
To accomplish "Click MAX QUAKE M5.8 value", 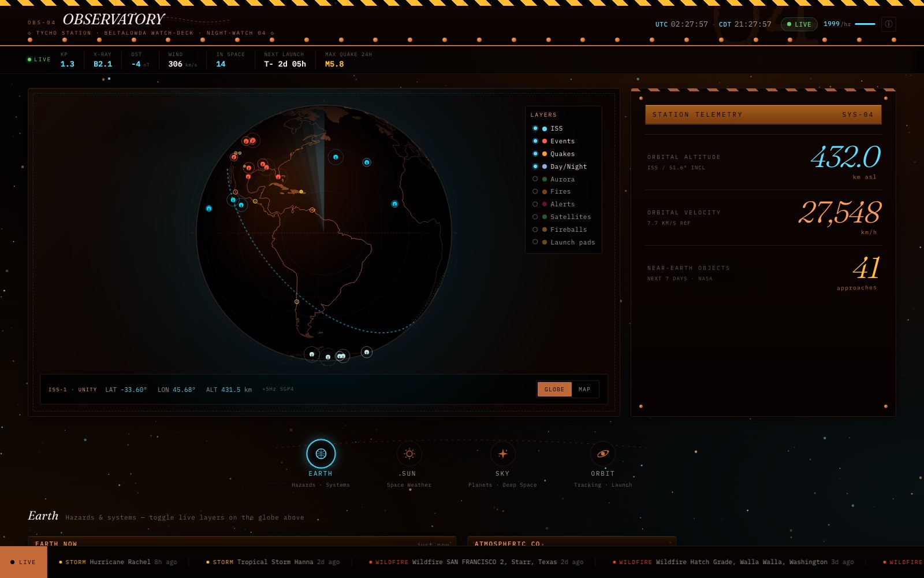I will [334, 64].
